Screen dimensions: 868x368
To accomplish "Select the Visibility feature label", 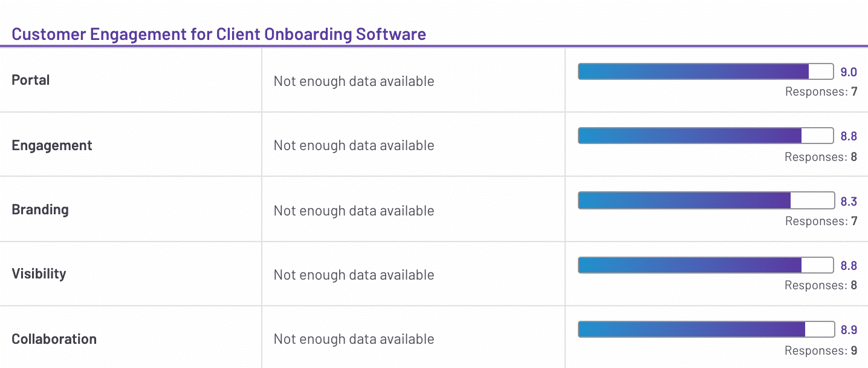I will pyautogui.click(x=39, y=274).
